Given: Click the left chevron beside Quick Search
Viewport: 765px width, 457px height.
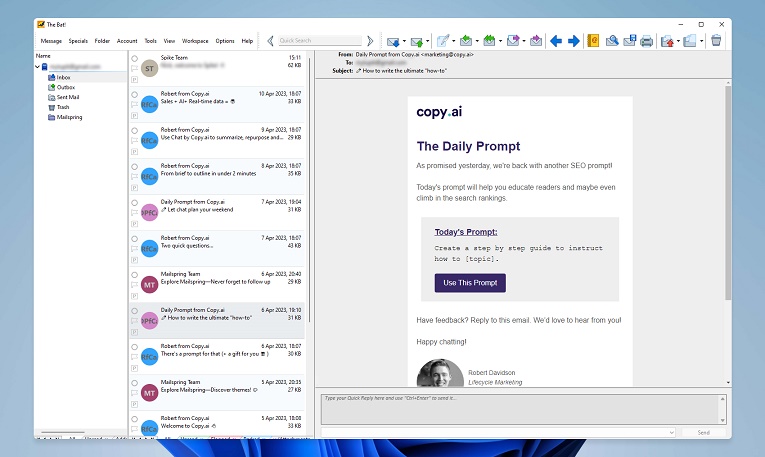Looking at the screenshot, I should (270, 41).
